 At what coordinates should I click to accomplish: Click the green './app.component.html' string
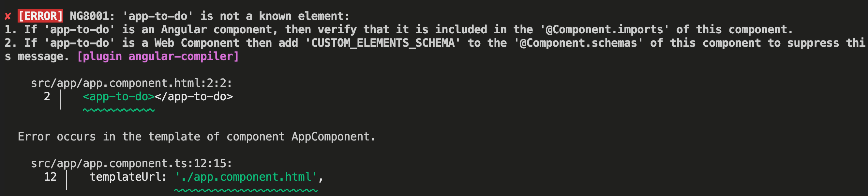pyautogui.click(x=246, y=177)
